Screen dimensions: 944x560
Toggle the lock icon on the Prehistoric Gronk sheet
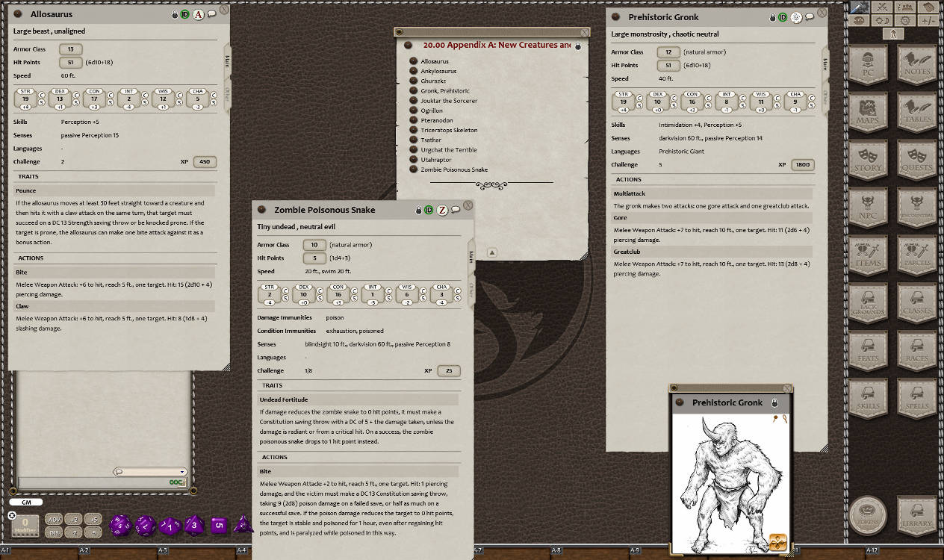(x=773, y=16)
